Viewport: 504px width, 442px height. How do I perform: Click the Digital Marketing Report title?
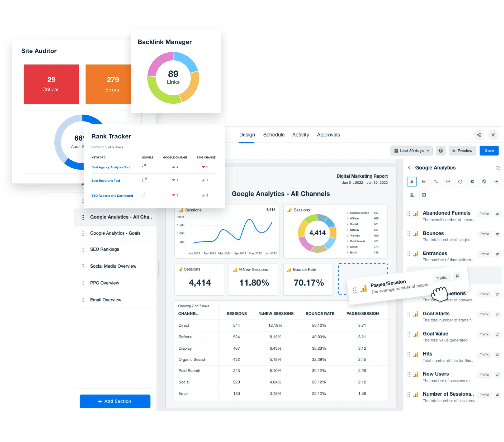point(362,176)
